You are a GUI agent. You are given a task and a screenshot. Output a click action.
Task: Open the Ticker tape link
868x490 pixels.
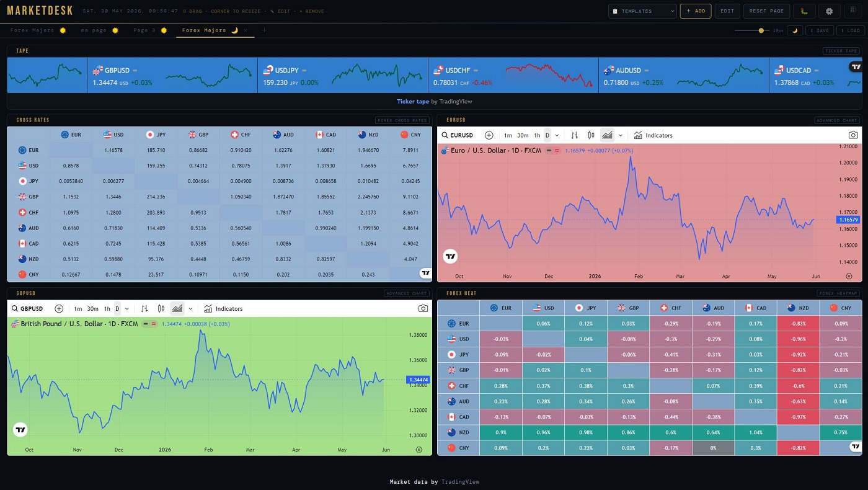coord(412,101)
